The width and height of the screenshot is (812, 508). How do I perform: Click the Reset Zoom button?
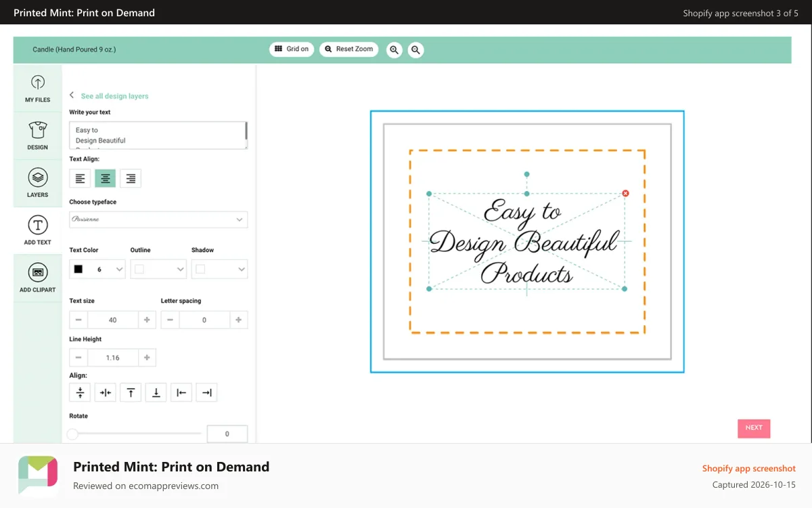click(348, 49)
